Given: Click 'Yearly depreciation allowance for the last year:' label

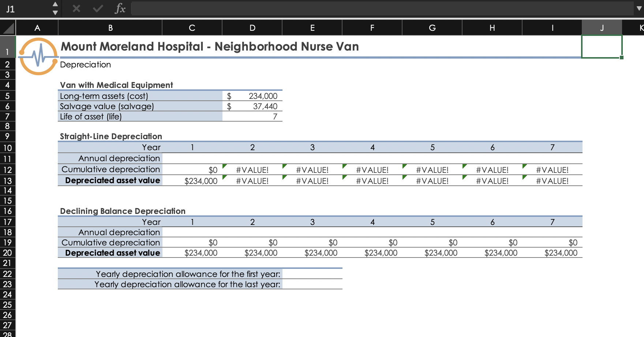Looking at the screenshot, I should [187, 284].
